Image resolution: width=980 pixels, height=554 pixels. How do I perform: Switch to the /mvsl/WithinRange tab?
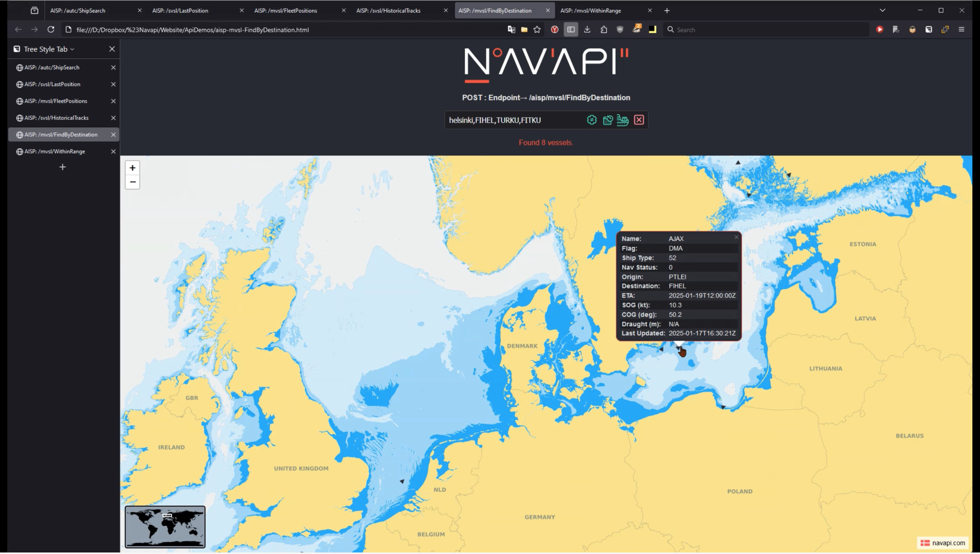tap(591, 10)
